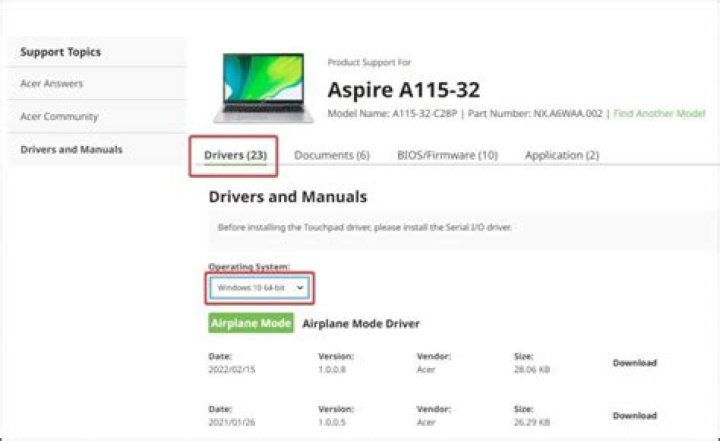The width and height of the screenshot is (720, 441).
Task: Switch to the BIOS/Firmware (10) tab
Action: 447,155
